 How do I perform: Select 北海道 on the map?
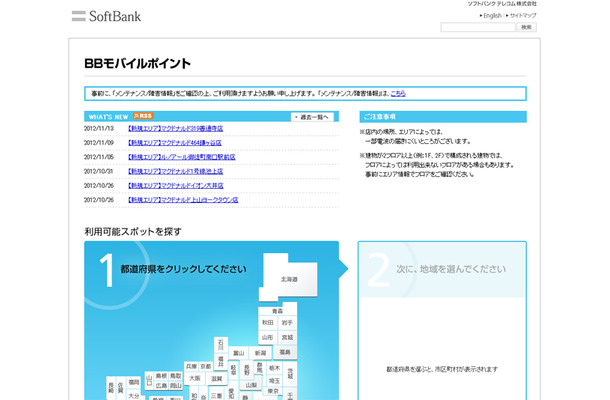289,279
